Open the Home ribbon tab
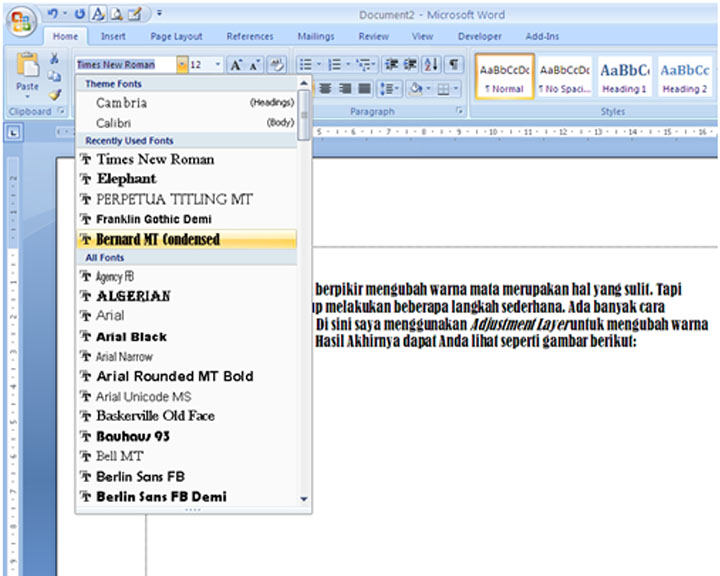The width and height of the screenshot is (720, 576). tap(65, 36)
